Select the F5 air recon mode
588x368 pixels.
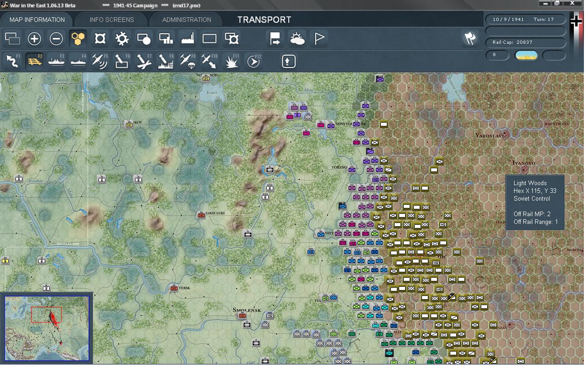click(100, 61)
